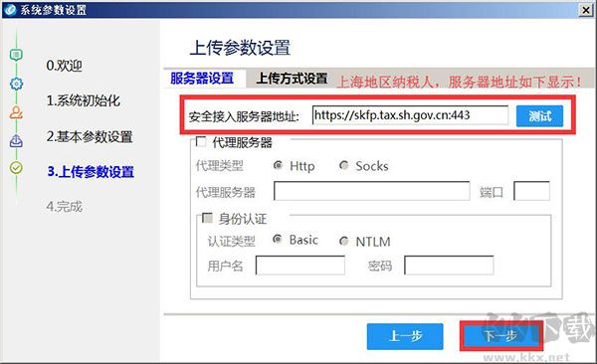Switch to the 服务器设置 tab
This screenshot has height=364, width=597.
[x=202, y=79]
